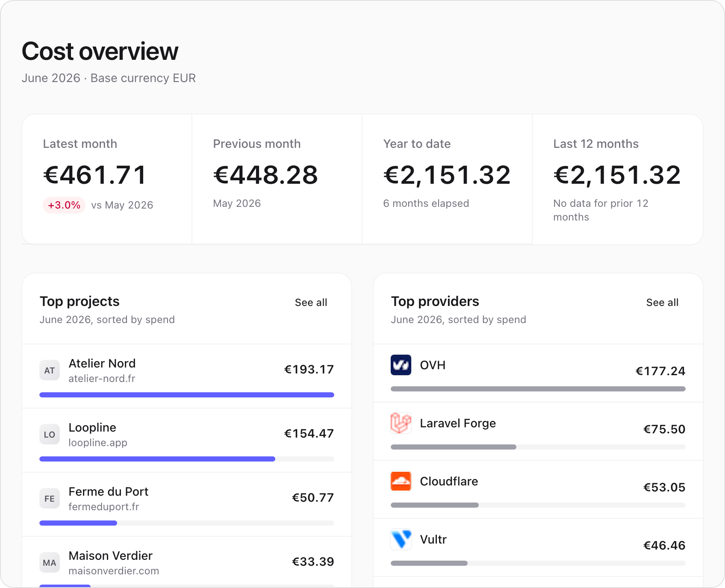This screenshot has width=725, height=588.
Task: Click the Cloudflare spend progress bar
Action: coord(538,505)
